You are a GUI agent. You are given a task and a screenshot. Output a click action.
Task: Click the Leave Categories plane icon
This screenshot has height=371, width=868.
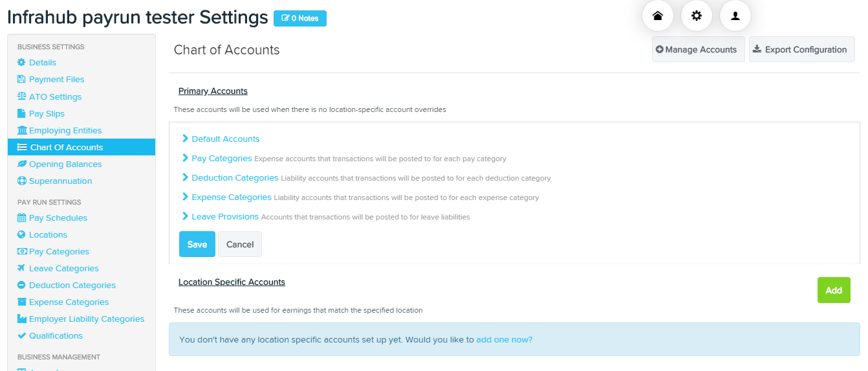21,268
